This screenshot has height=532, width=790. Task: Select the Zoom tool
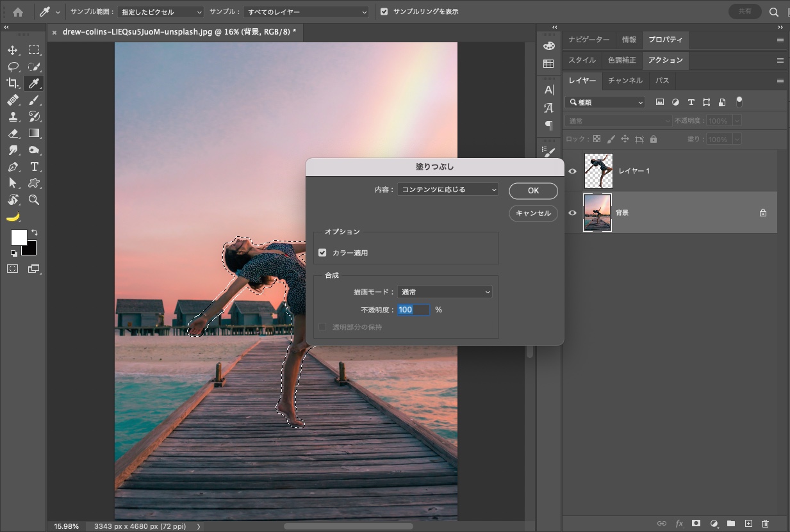(x=34, y=200)
